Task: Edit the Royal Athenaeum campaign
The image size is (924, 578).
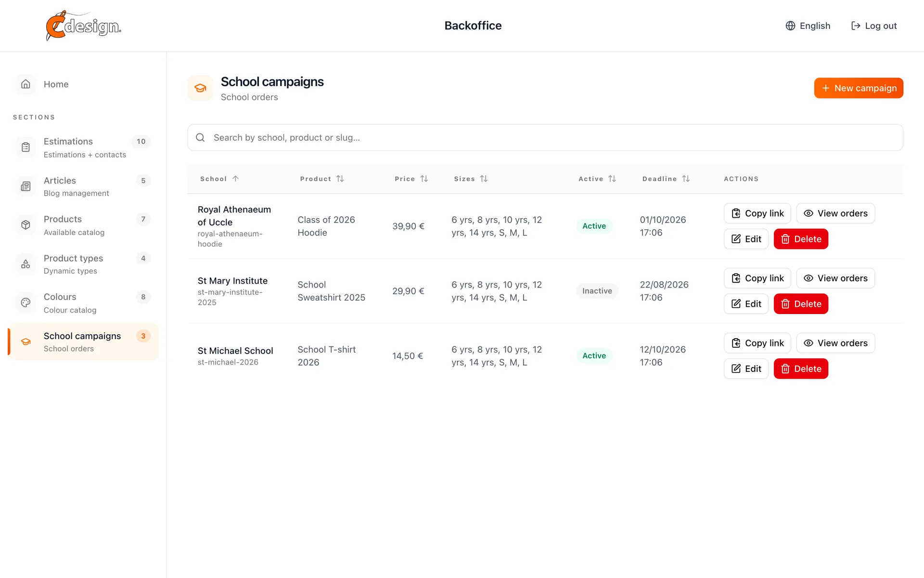Action: tap(746, 239)
